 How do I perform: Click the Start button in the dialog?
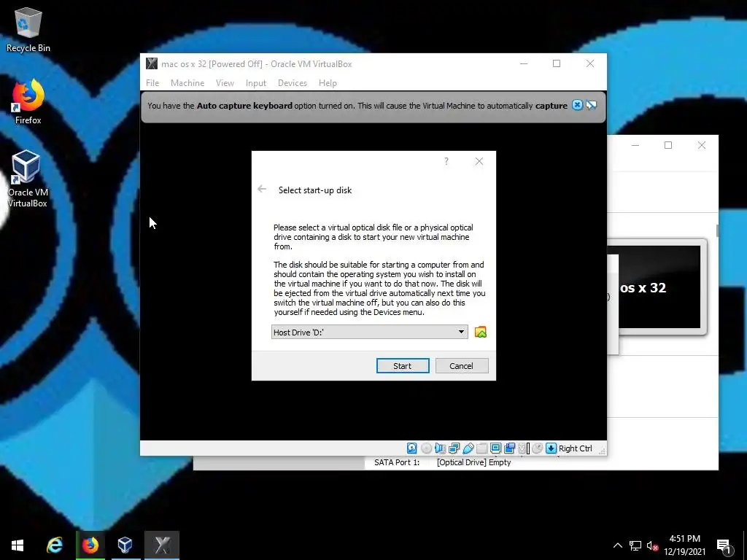[x=403, y=366]
